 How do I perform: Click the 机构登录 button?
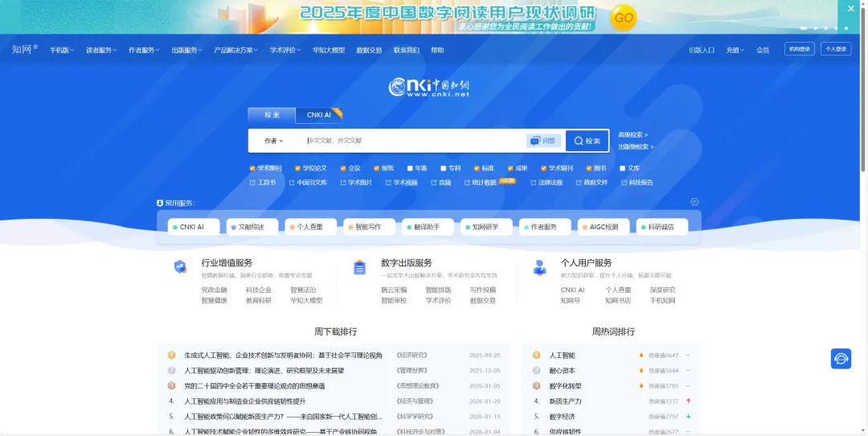[x=800, y=49]
